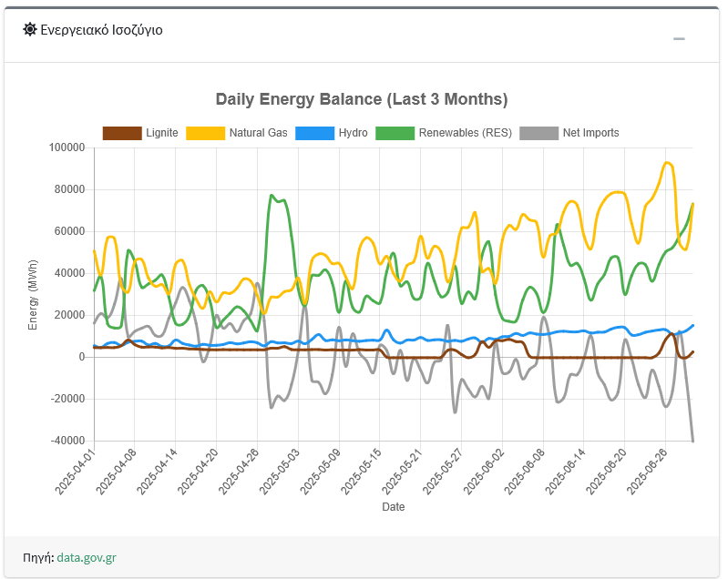728x579 pixels.
Task: Click the Date x-axis title
Action: tap(394, 506)
